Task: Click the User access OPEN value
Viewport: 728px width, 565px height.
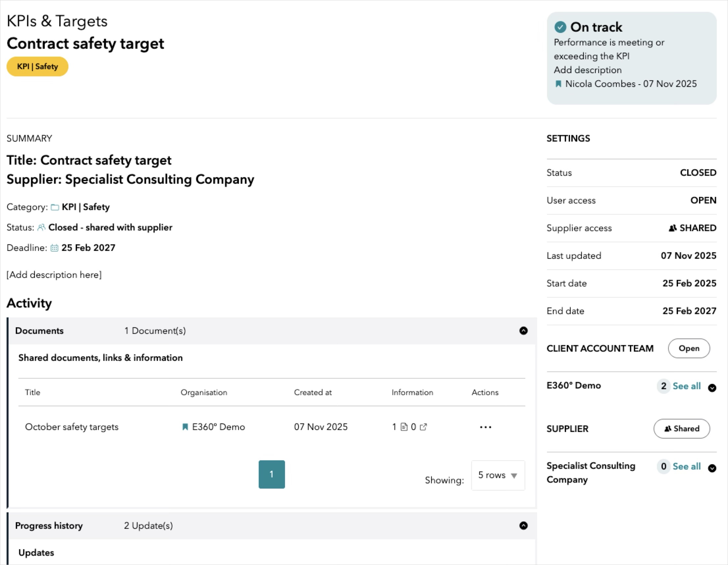Action: (703, 201)
